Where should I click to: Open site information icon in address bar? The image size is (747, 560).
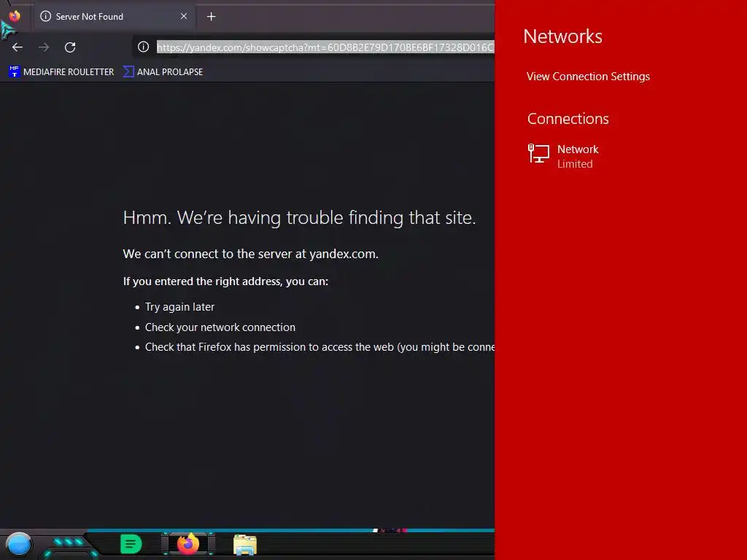coord(144,47)
